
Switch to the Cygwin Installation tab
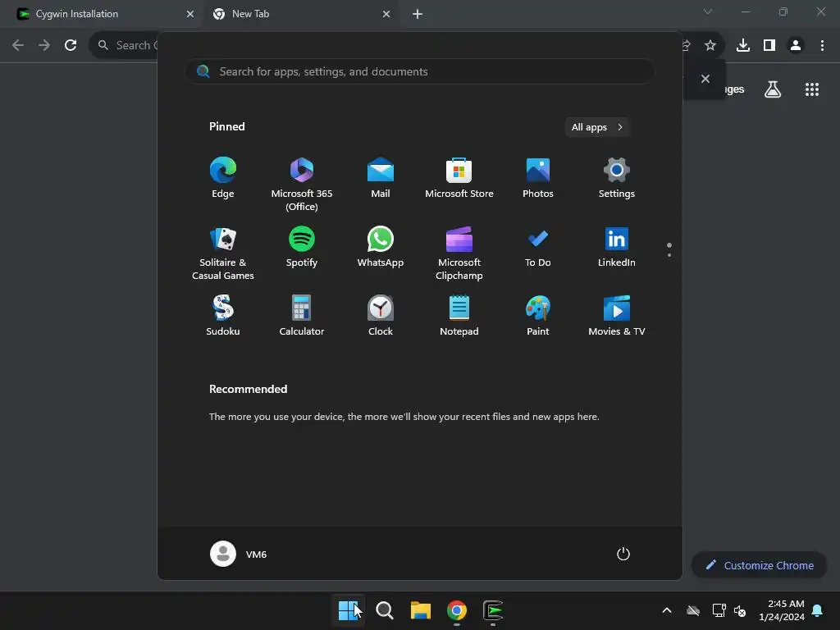102,14
